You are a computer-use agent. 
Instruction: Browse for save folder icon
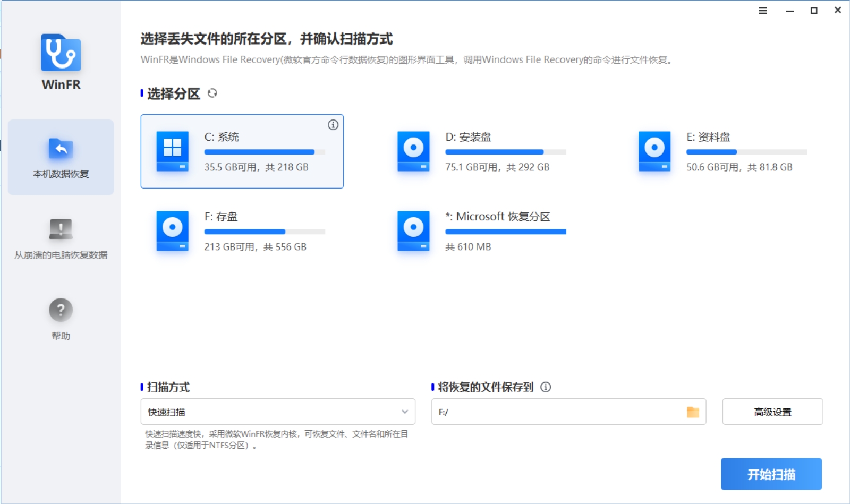tap(693, 412)
